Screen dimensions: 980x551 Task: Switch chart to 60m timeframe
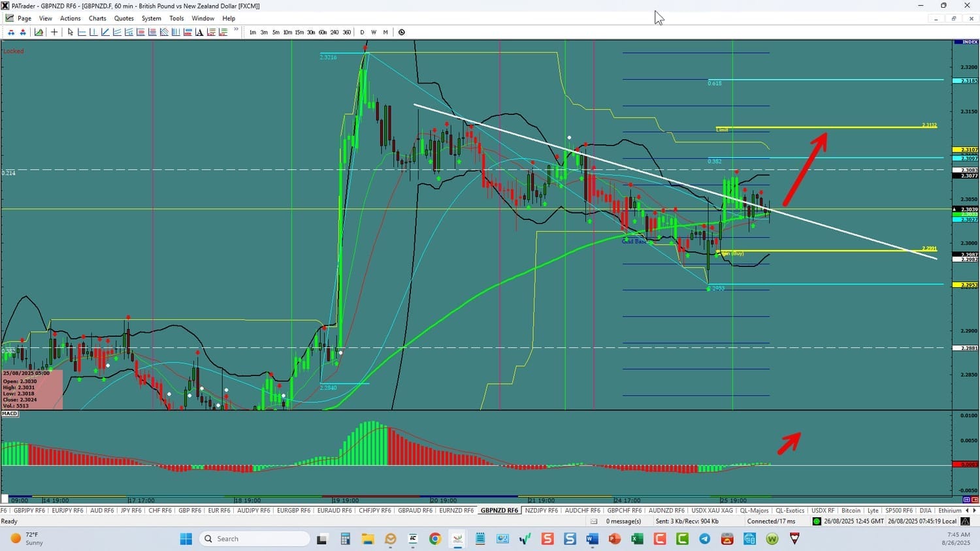click(x=323, y=32)
